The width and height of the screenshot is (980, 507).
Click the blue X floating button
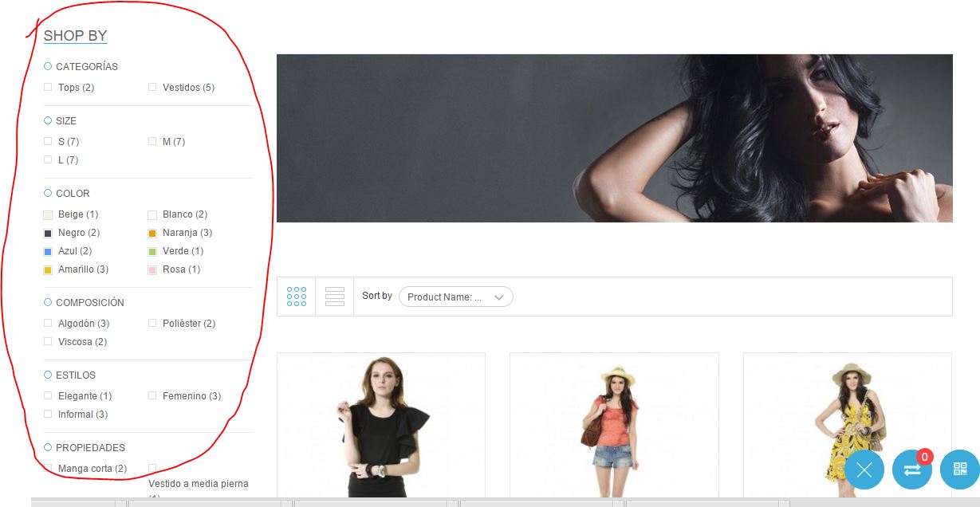[x=864, y=470]
